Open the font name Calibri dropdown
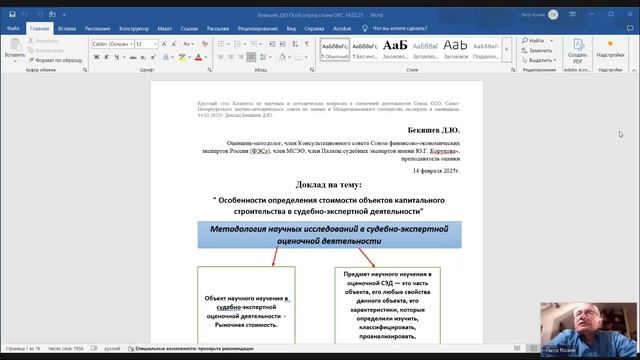Screen dimensions: 640x360 (x=131, y=44)
